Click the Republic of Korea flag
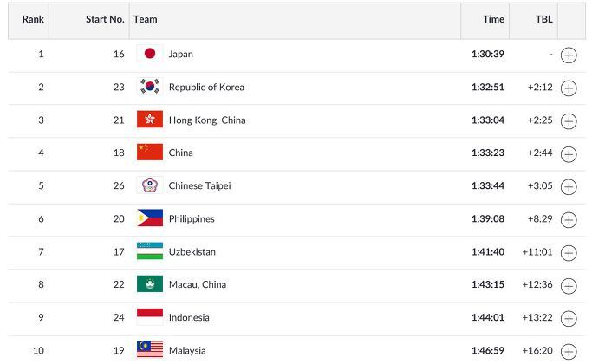The image size is (592, 364). (x=150, y=86)
